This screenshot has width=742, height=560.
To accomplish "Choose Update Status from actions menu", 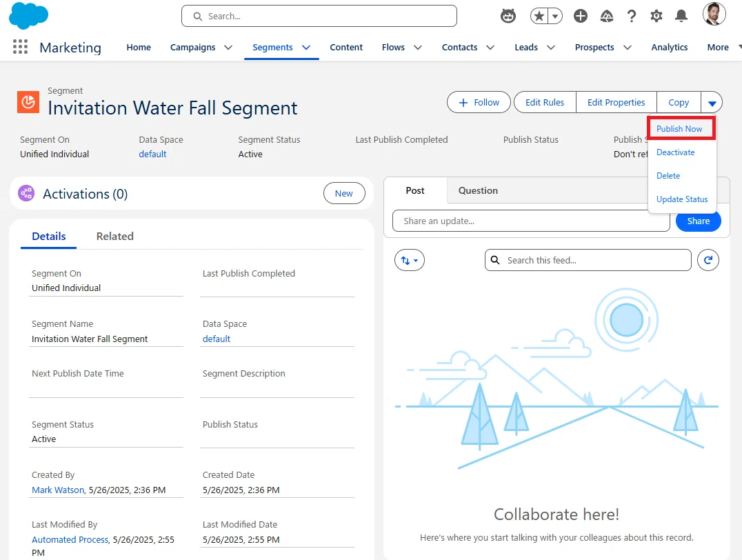I will pos(682,199).
